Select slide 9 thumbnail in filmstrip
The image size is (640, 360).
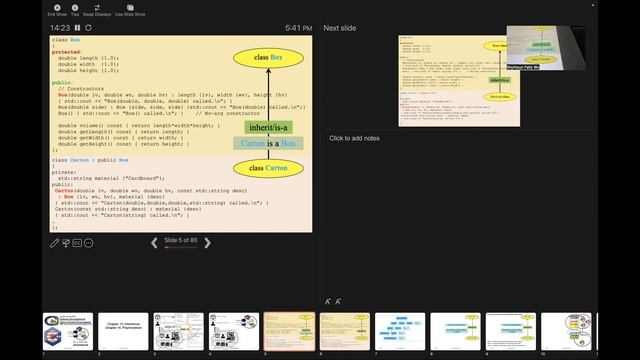tap(511, 331)
